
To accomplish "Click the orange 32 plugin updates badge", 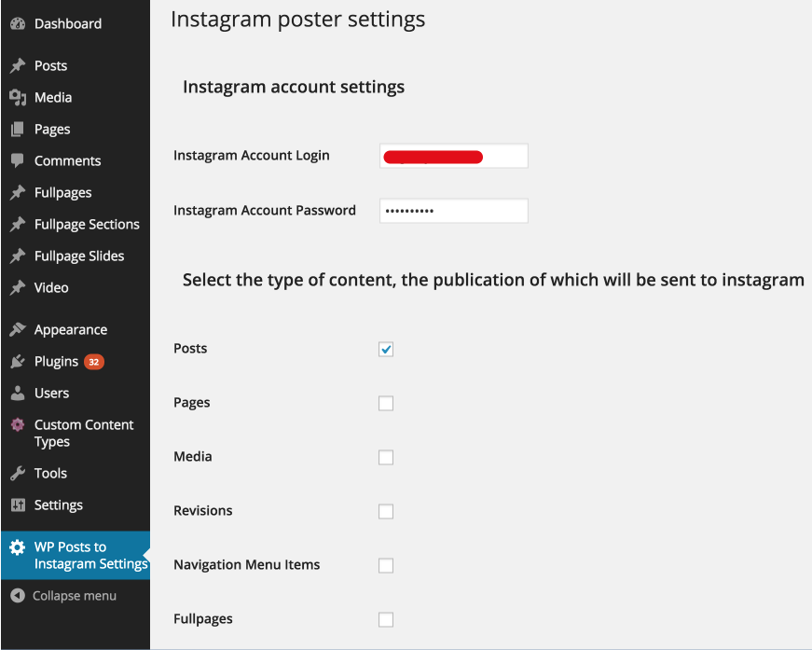I will click(x=94, y=362).
